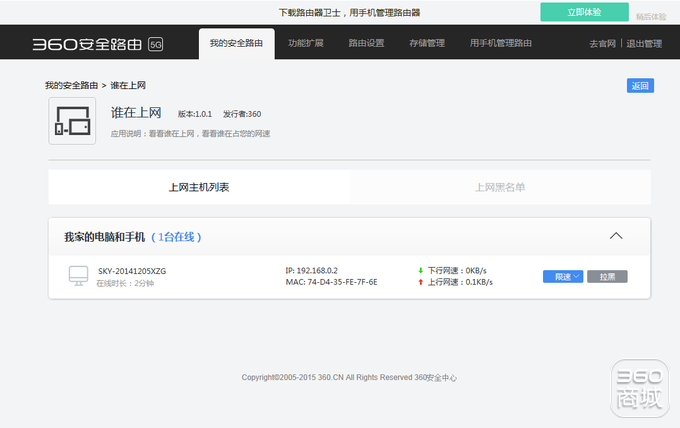Image resolution: width=680 pixels, height=428 pixels.
Task: Click the computer icon for SKY-20141205XZG
Action: pyautogui.click(x=78, y=276)
